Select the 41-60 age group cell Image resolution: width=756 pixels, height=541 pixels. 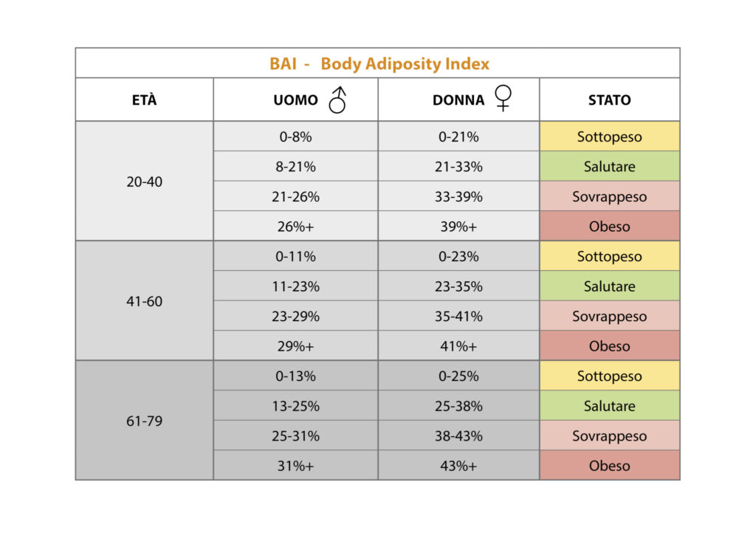[x=144, y=301]
